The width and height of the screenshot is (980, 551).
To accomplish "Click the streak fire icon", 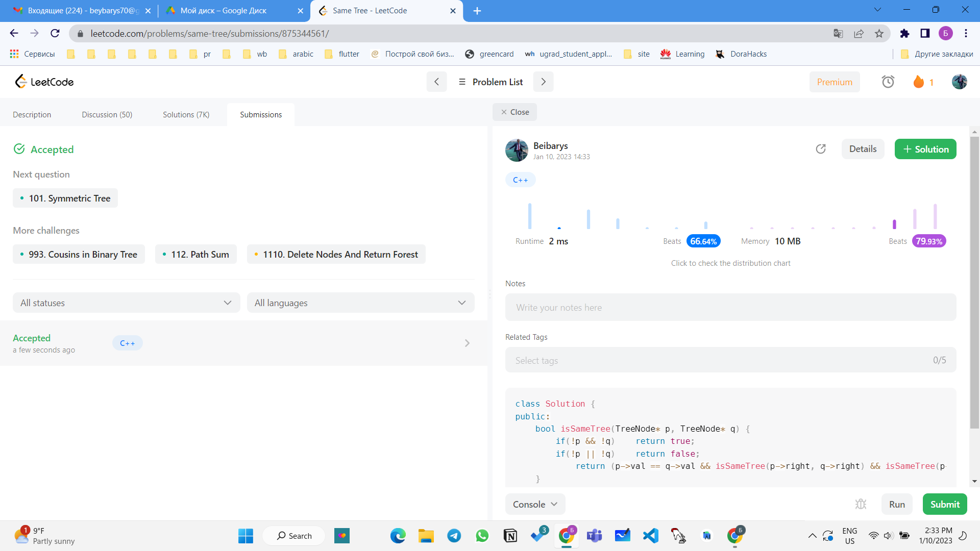I will [918, 82].
